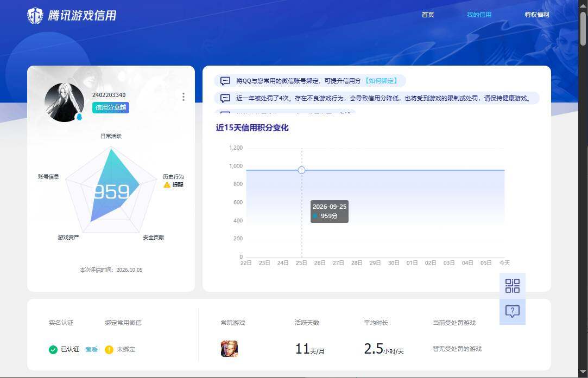Switch to the 我的信用 tab
588x378 pixels.
click(479, 15)
